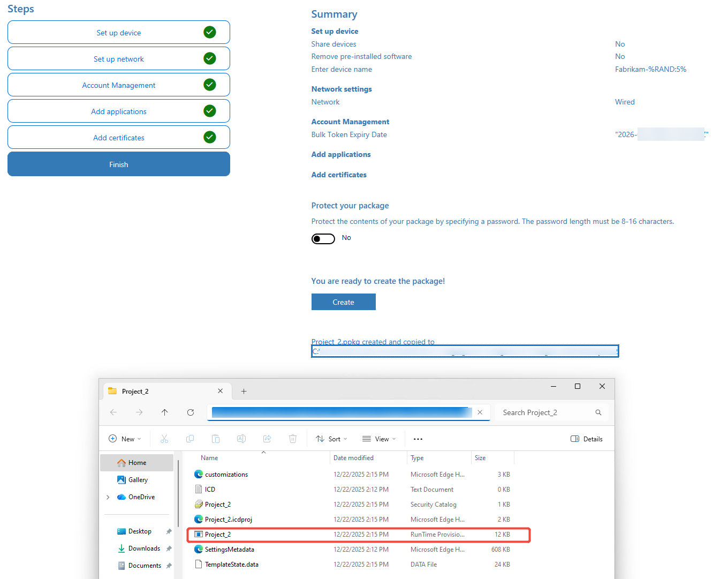Open the New item dropdown
Screen dimensions: 728x579
click(x=125, y=439)
